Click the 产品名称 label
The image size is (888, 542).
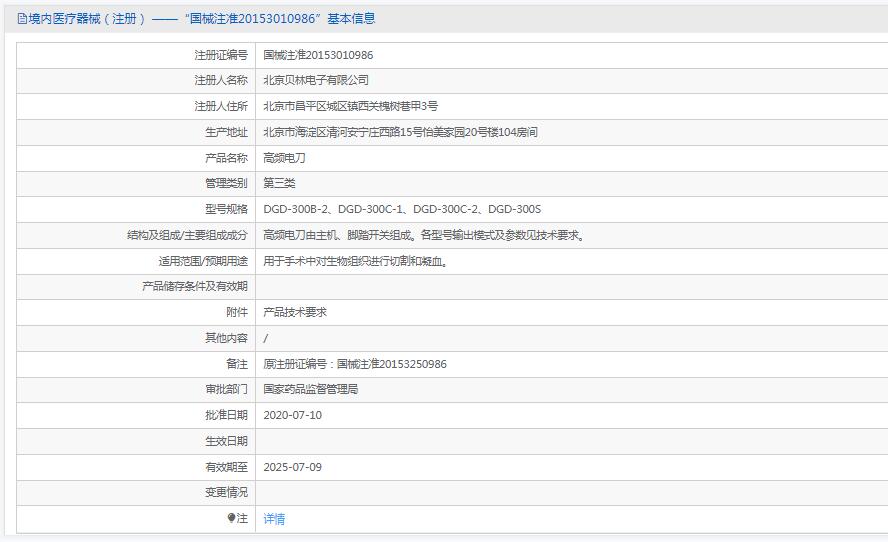[x=227, y=158]
